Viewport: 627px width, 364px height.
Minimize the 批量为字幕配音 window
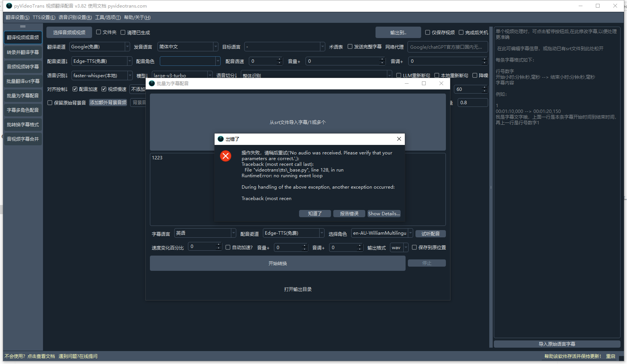(406, 83)
